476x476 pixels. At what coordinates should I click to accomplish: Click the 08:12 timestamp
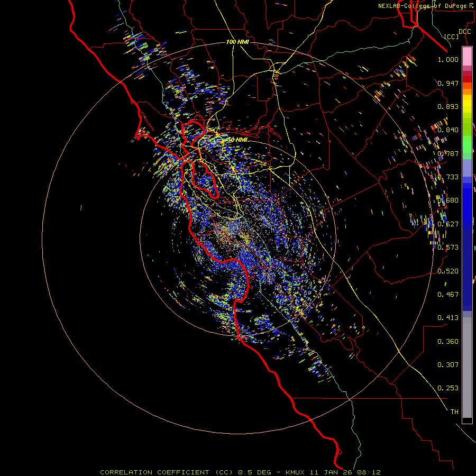coord(370,472)
